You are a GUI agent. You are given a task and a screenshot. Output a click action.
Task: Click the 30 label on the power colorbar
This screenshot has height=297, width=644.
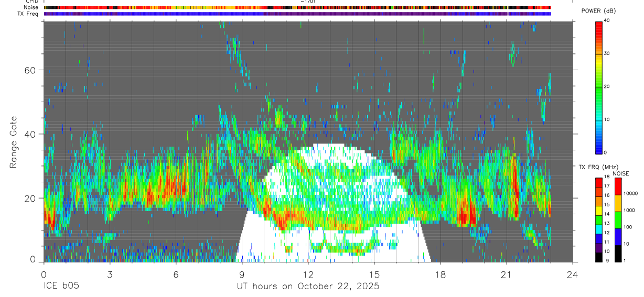click(x=607, y=53)
